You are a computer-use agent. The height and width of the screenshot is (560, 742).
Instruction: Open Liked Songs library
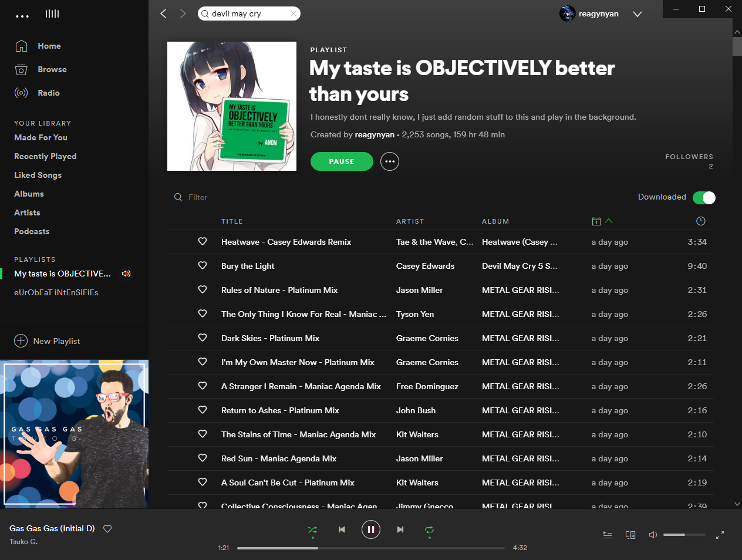click(x=38, y=175)
